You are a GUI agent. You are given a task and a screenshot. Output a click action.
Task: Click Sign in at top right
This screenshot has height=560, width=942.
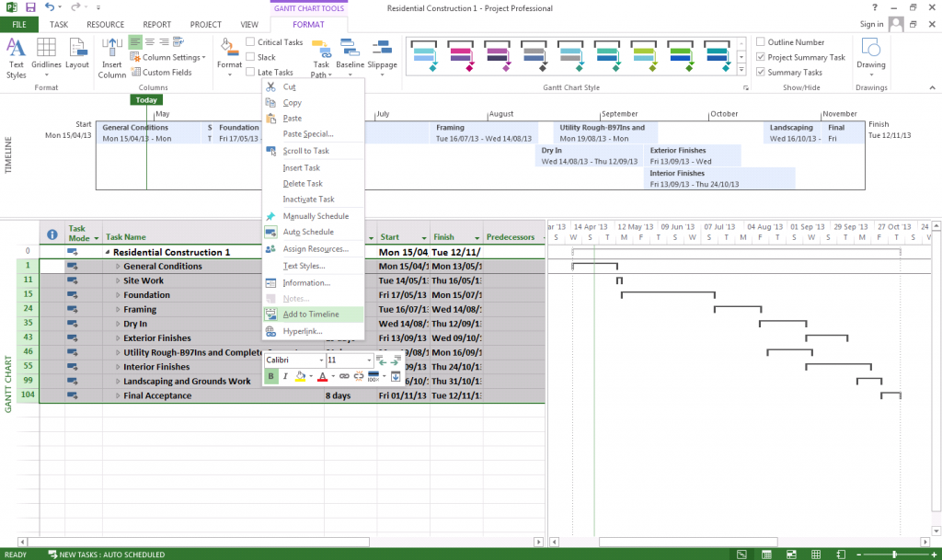point(871,25)
